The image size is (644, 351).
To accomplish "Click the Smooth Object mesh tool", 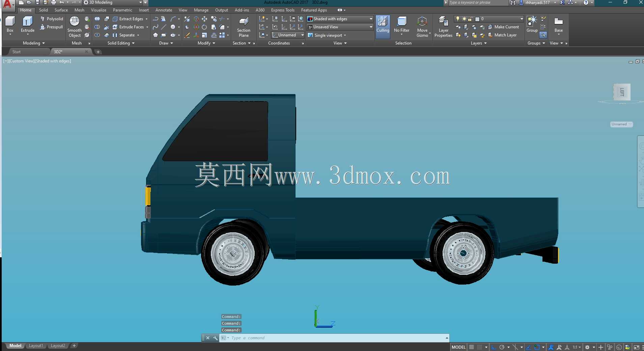I will pyautogui.click(x=75, y=27).
